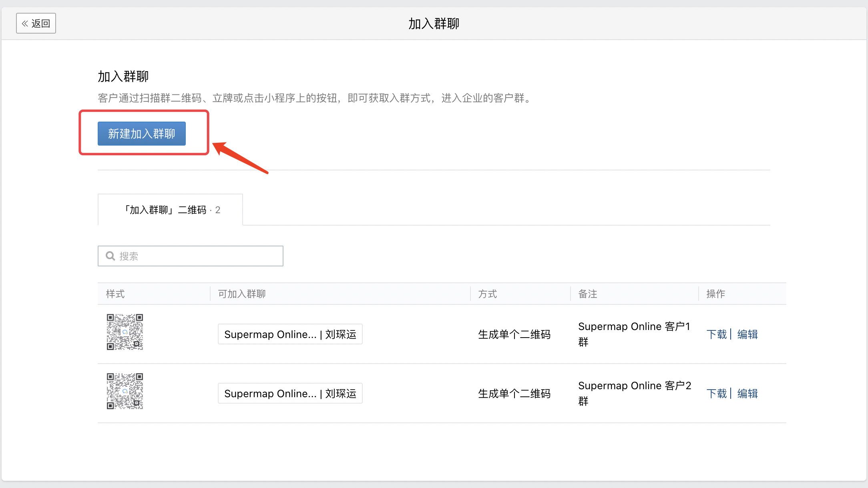
Task: Click the 样式 column header
Action: click(x=115, y=294)
